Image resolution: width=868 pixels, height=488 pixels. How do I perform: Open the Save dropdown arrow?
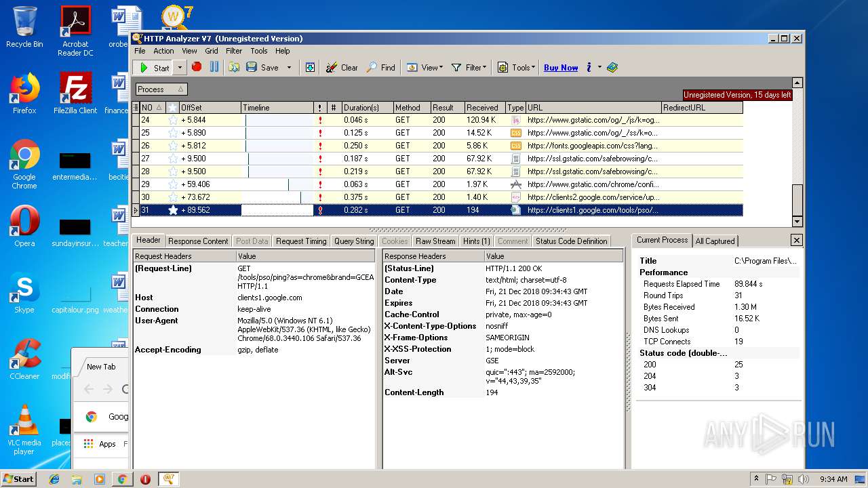coord(289,68)
